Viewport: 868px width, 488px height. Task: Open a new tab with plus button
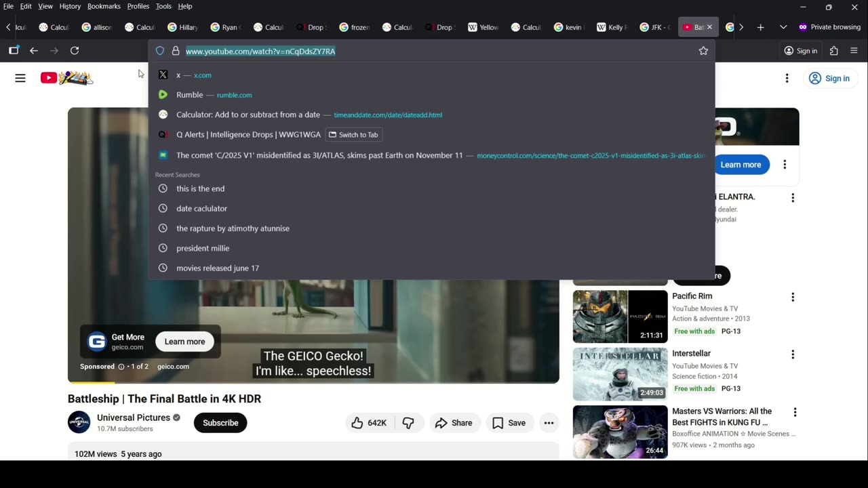(760, 27)
